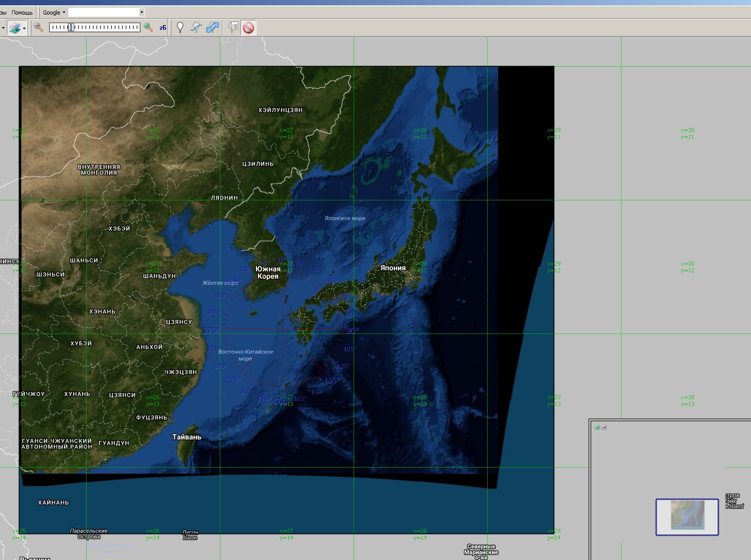Select the add placemark pin tool
The height and width of the screenshot is (560, 751).
[x=180, y=28]
